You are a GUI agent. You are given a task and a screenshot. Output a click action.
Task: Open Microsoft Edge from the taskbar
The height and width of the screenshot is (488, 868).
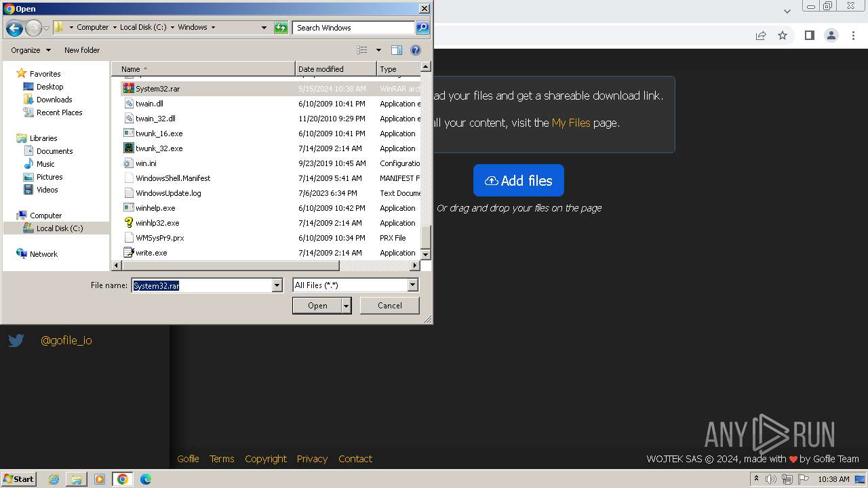[x=145, y=479]
